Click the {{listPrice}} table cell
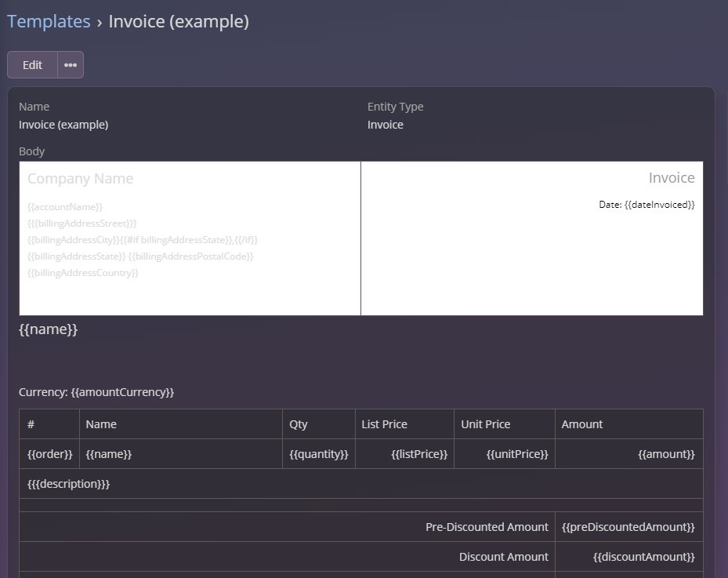 (x=419, y=454)
